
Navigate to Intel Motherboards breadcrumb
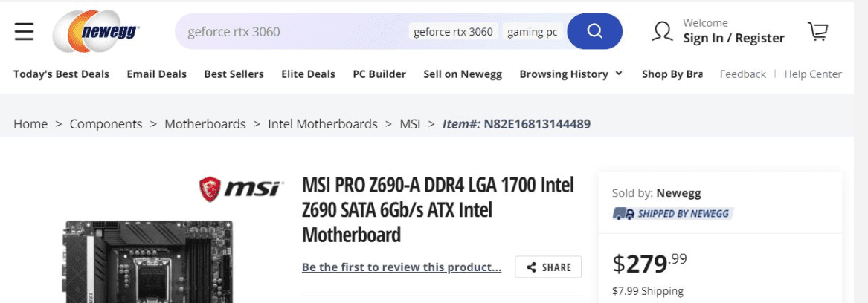coord(323,124)
